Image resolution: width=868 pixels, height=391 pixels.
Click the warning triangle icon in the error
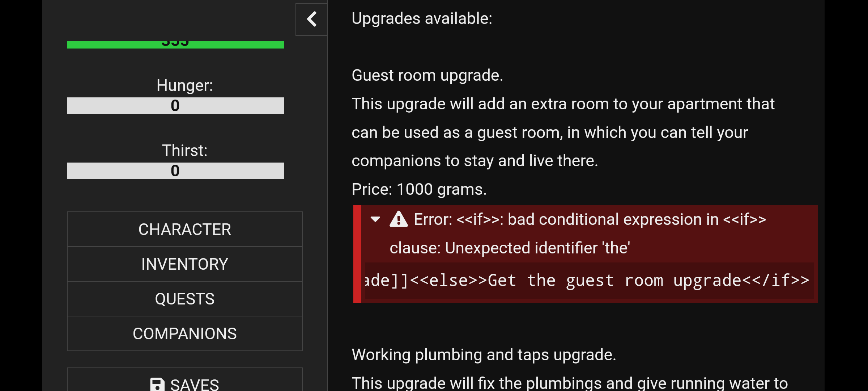(x=399, y=219)
